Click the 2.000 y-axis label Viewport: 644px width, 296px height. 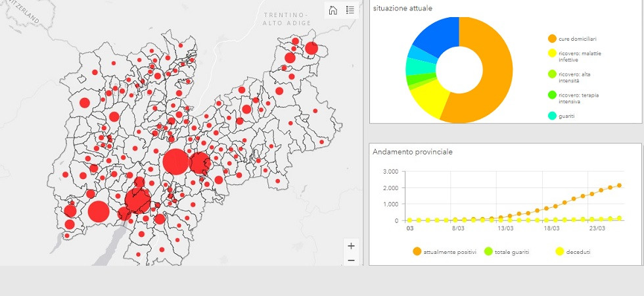[x=390, y=188]
